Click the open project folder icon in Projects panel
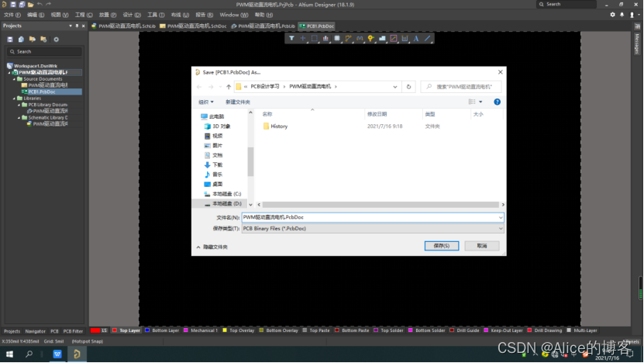 coord(32,40)
